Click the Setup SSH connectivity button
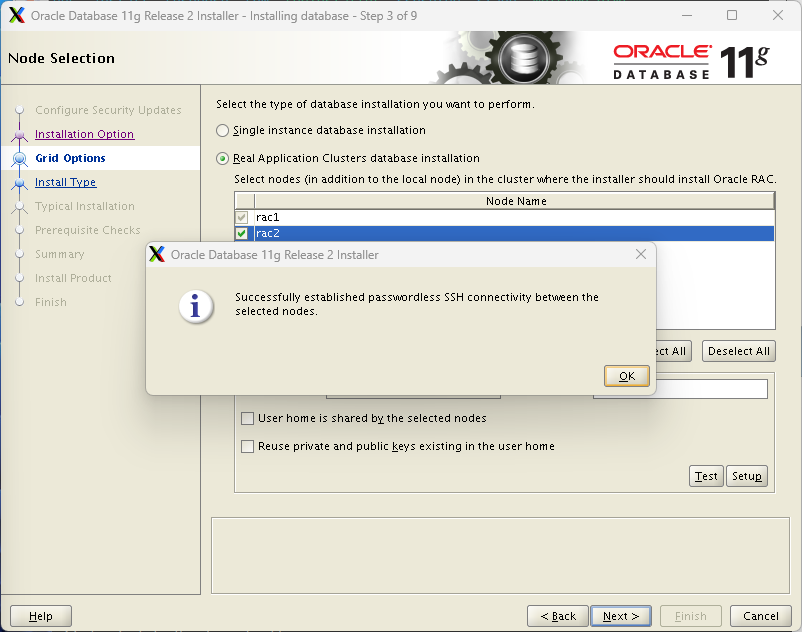This screenshot has height=632, width=802. (747, 476)
